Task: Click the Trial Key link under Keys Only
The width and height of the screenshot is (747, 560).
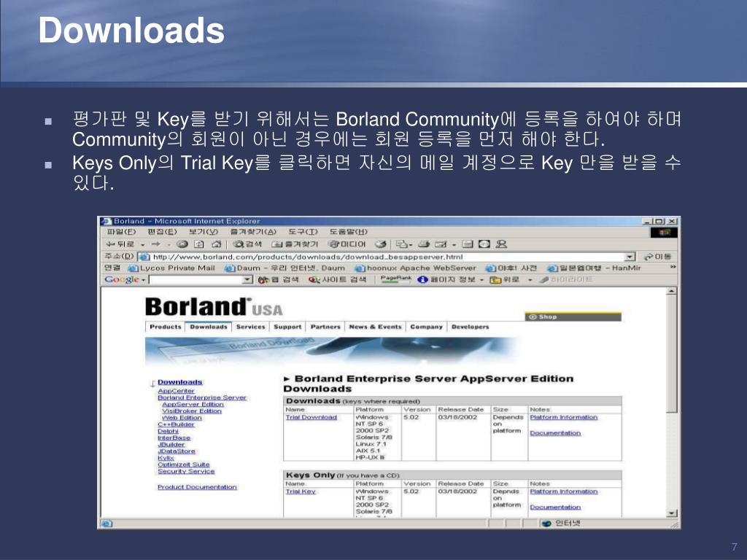Action: tap(301, 491)
